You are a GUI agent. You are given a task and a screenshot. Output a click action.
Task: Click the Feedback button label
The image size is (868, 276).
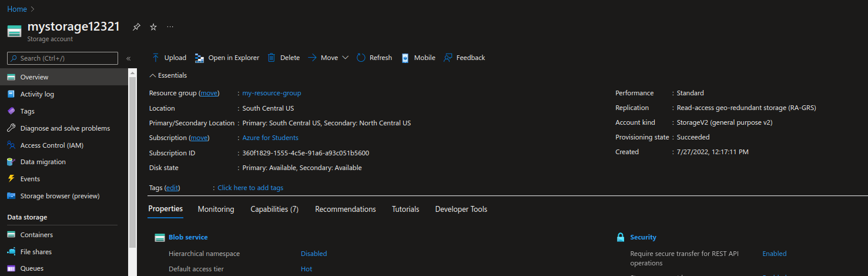[471, 58]
